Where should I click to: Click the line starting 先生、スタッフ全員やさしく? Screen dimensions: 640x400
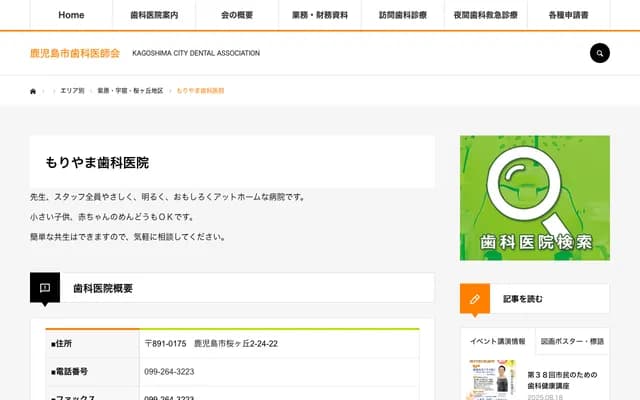tap(169, 197)
